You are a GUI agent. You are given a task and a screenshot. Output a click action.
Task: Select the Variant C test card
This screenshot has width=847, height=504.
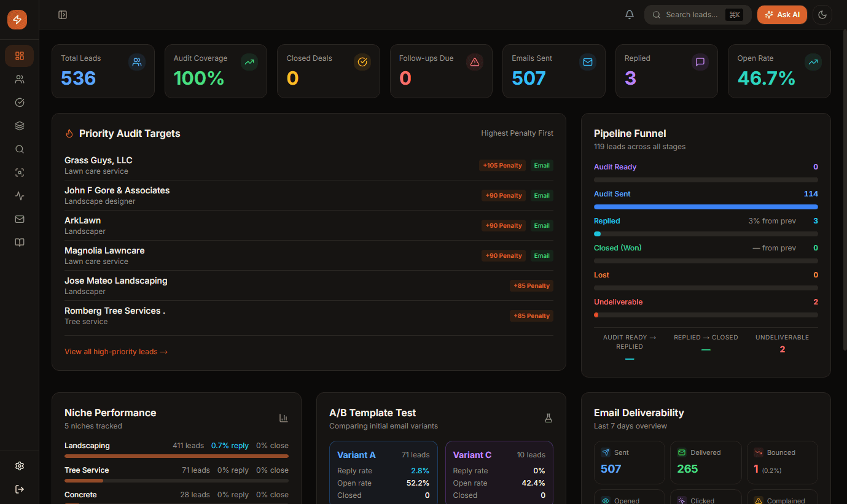click(x=499, y=472)
